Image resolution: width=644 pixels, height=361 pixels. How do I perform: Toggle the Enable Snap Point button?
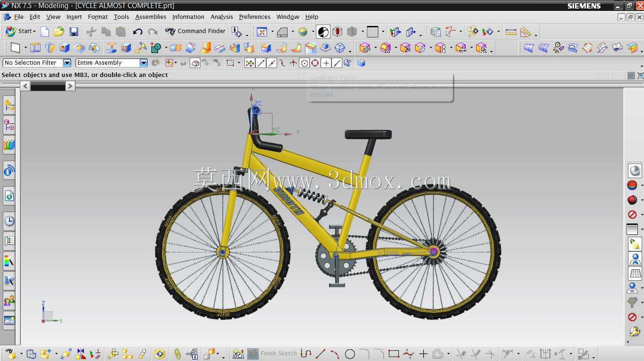tap(250, 63)
